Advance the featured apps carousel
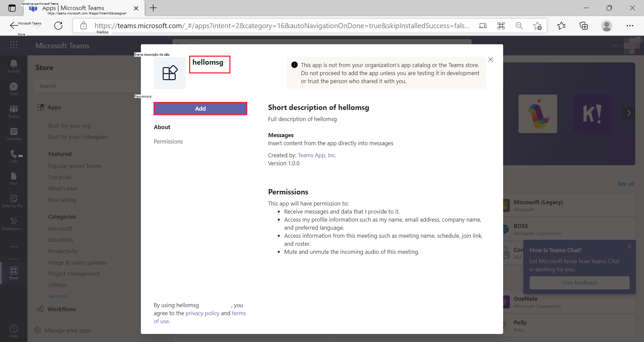Viewport: 644px width, 342px height. [629, 113]
